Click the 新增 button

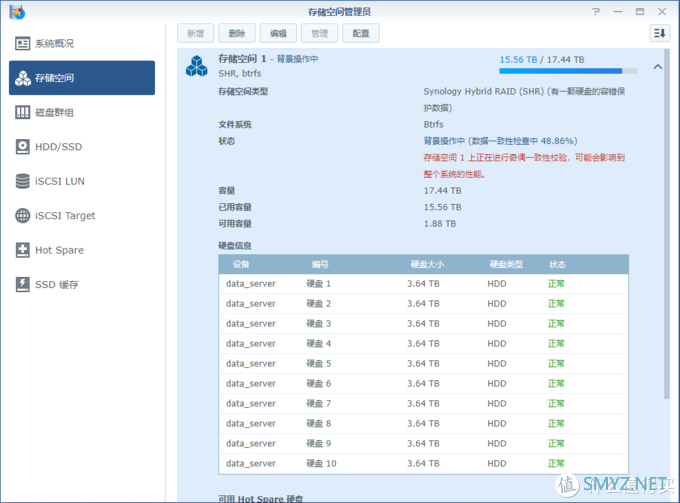coord(196,33)
